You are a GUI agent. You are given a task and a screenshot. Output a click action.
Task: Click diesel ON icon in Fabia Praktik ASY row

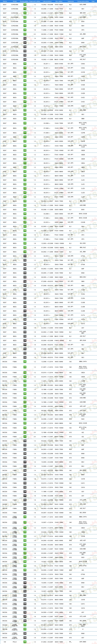tap(25, 638)
